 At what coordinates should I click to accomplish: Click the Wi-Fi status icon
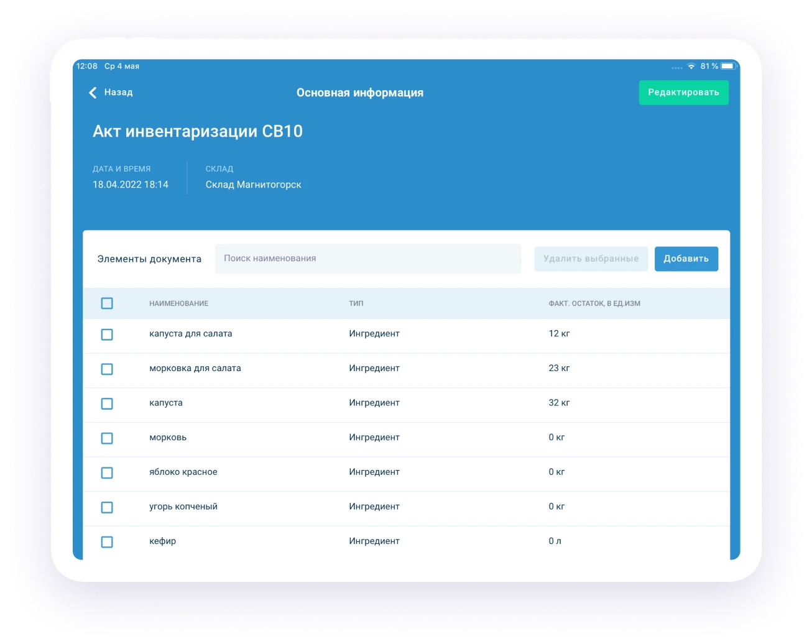[x=692, y=65]
